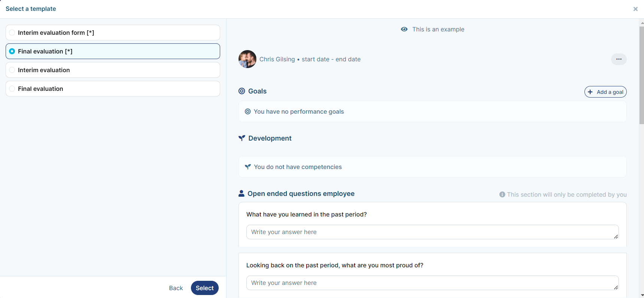Click the plus icon in Add a goal

click(x=590, y=92)
